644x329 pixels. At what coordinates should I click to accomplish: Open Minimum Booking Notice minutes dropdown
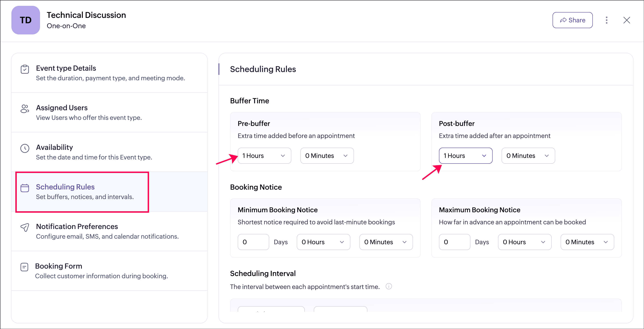point(386,242)
